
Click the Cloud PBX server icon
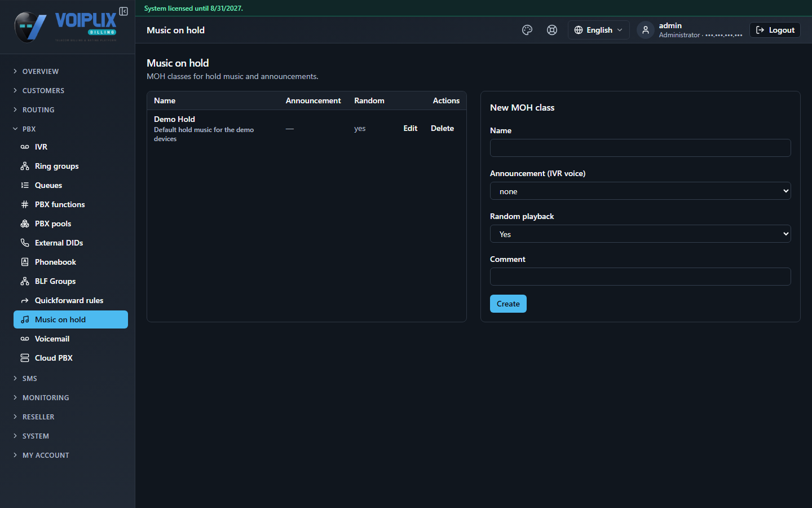point(25,358)
